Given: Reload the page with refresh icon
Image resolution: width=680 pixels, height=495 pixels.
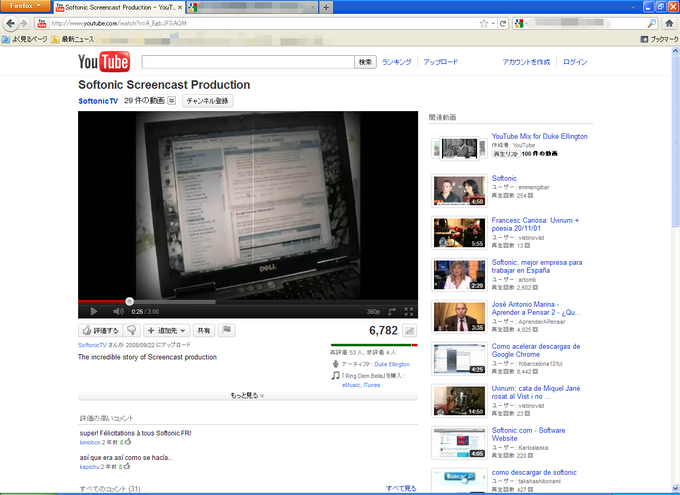Looking at the screenshot, I should pos(503,23).
